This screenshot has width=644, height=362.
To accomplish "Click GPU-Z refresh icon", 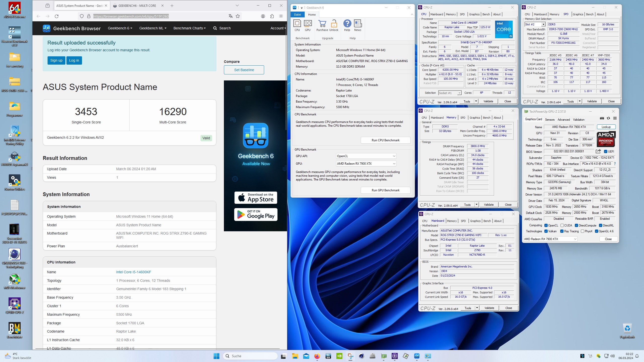I will tap(608, 118).
